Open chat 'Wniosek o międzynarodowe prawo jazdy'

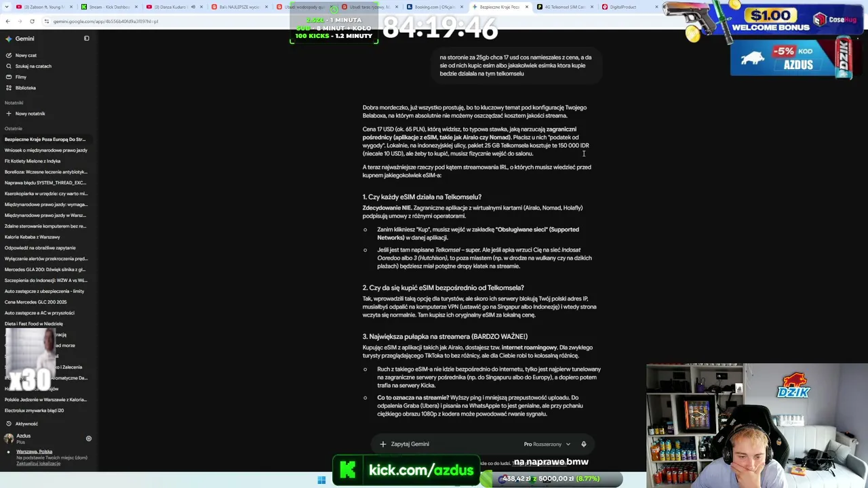(x=45, y=150)
